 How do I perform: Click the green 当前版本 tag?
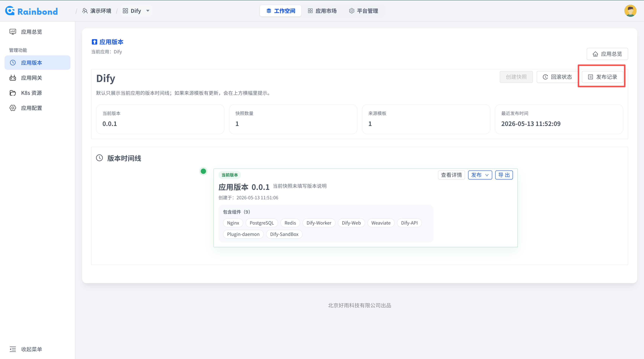click(230, 175)
